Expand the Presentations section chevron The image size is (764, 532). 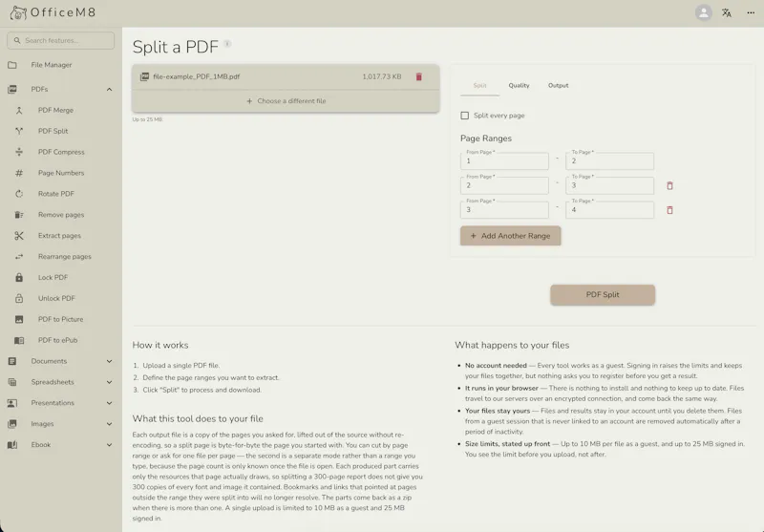tap(109, 403)
